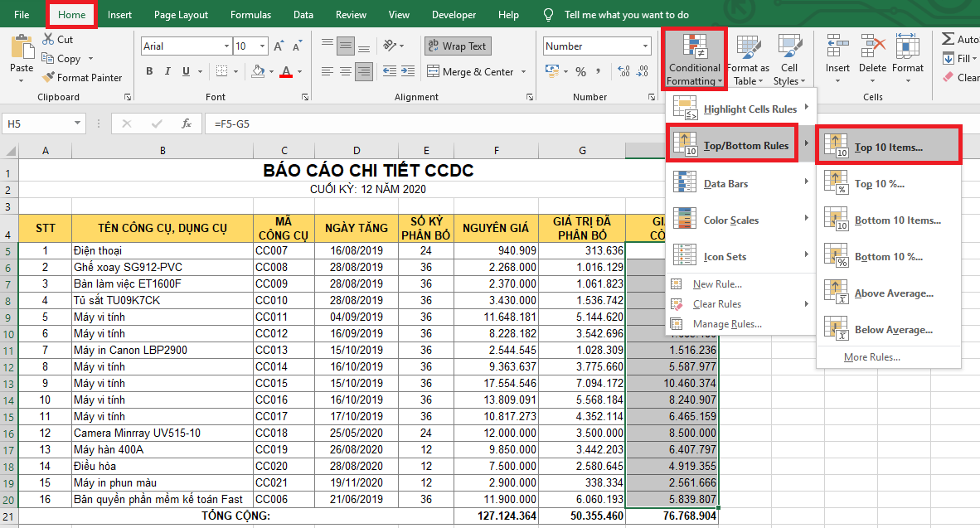The height and width of the screenshot is (528, 980).
Task: Select Top 10 Items rule
Action: [x=888, y=148]
